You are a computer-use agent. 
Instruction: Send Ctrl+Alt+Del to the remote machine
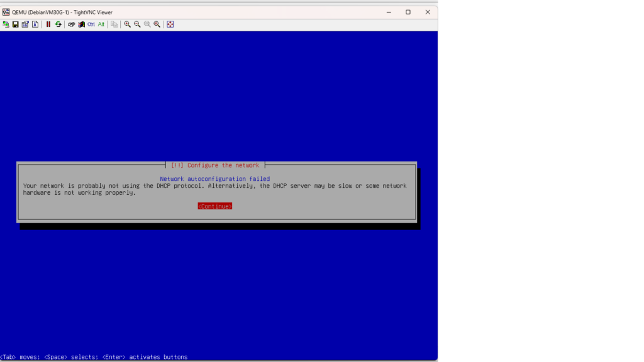72,25
